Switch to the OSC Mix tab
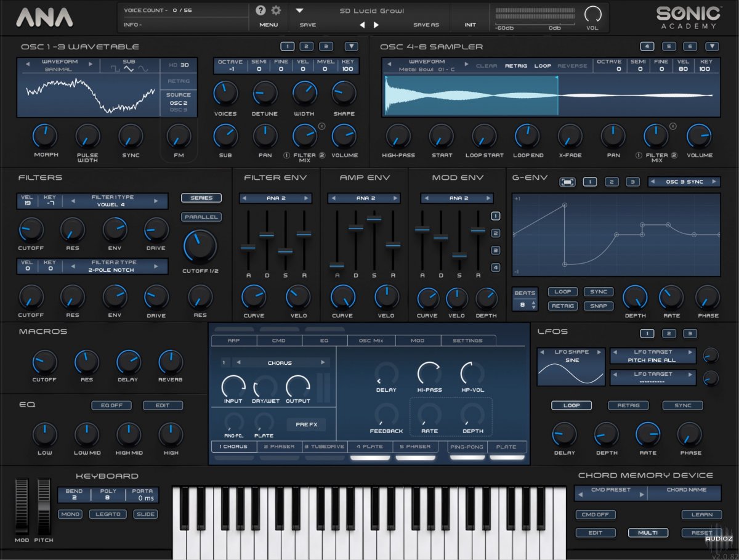The image size is (739, 560). coord(371,341)
